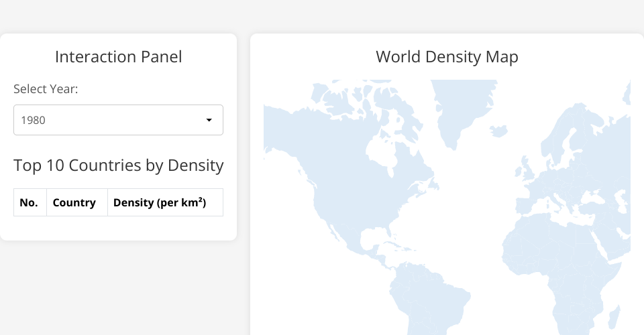Click the Top 10 Countries by Density heading

[x=118, y=165]
